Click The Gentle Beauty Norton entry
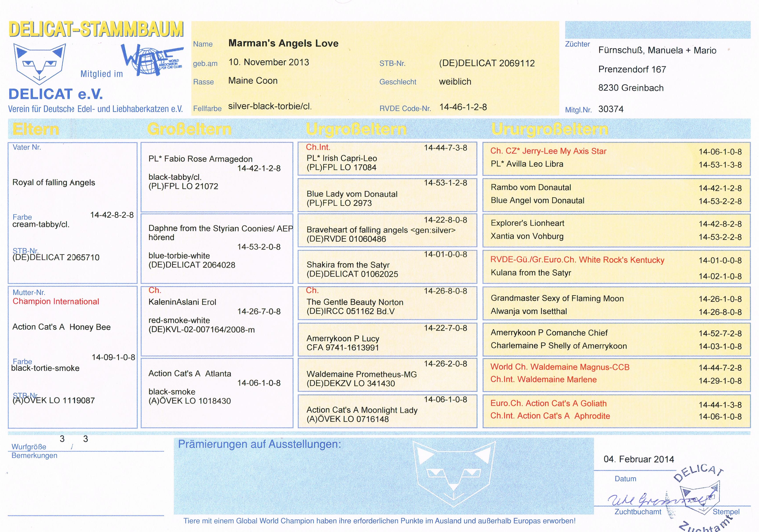Viewport: 759px width, 532px height. tap(355, 302)
